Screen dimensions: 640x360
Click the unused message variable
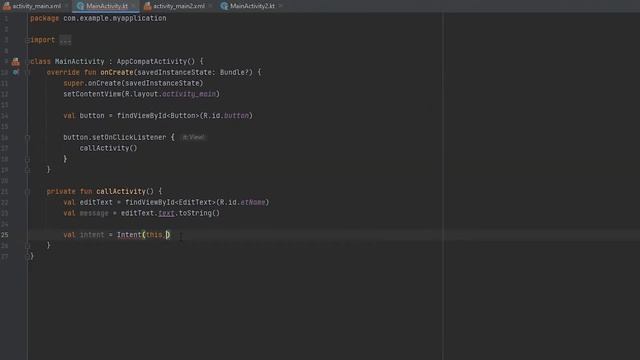94,213
